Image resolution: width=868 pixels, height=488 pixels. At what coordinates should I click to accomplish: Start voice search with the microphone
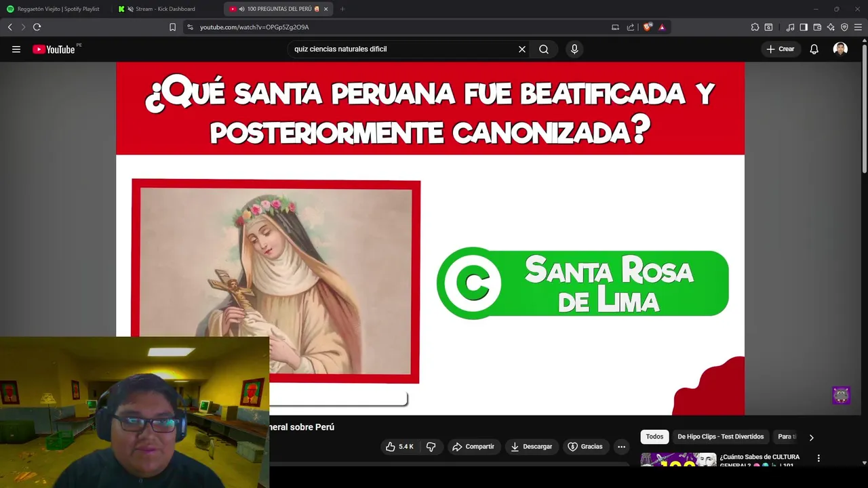(574, 49)
